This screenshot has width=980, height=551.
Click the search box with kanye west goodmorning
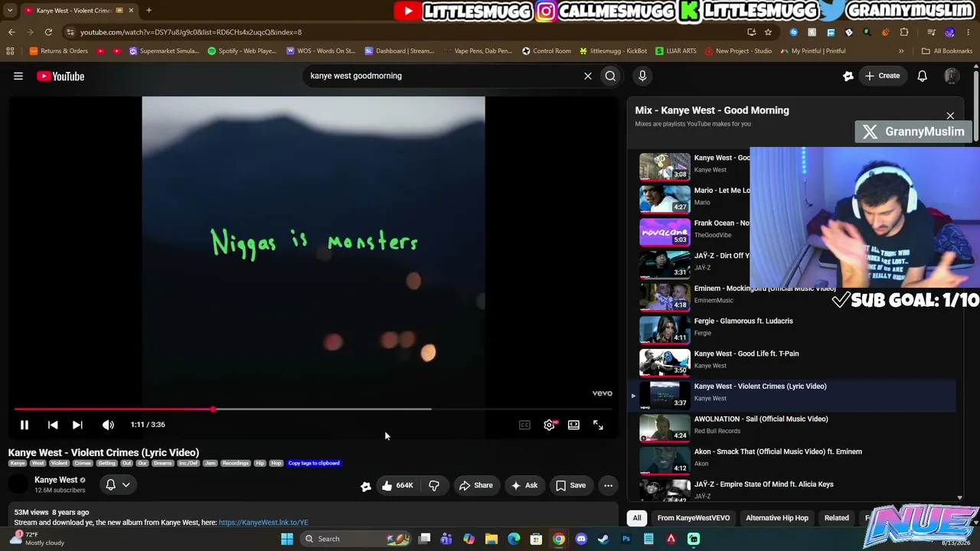pos(444,76)
